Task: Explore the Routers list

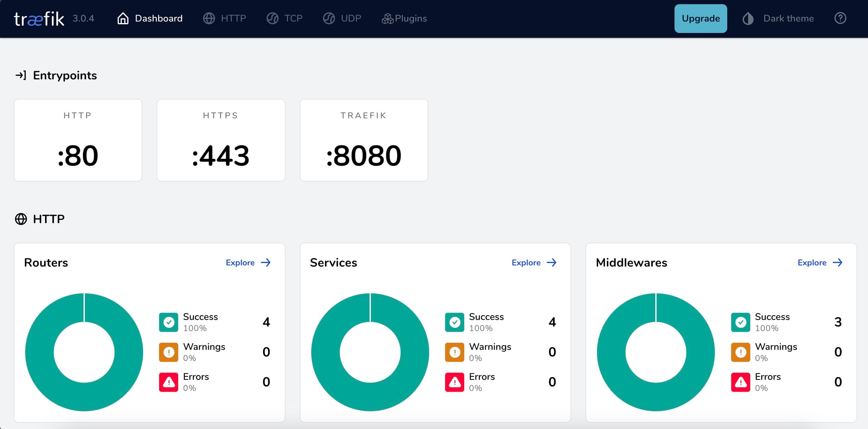Action: coord(248,263)
